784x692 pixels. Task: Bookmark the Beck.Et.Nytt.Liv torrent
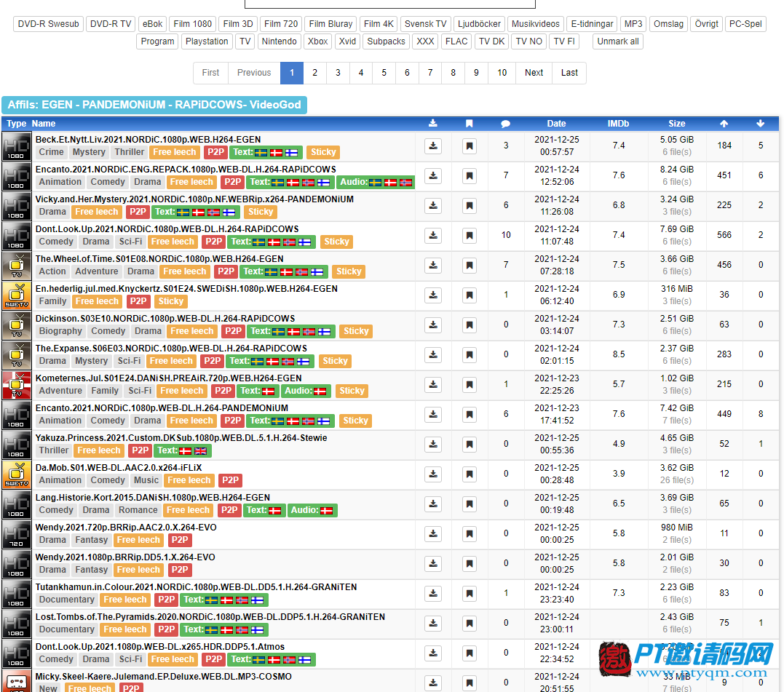point(469,146)
